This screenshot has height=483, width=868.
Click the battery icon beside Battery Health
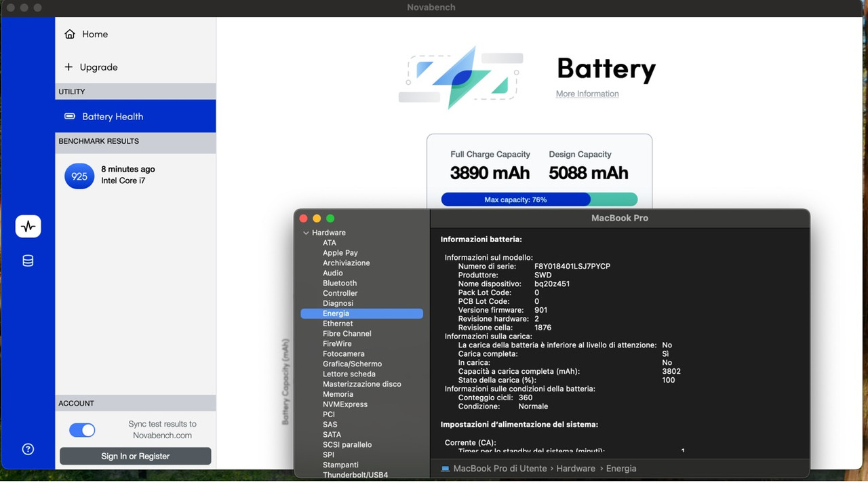[x=70, y=116]
